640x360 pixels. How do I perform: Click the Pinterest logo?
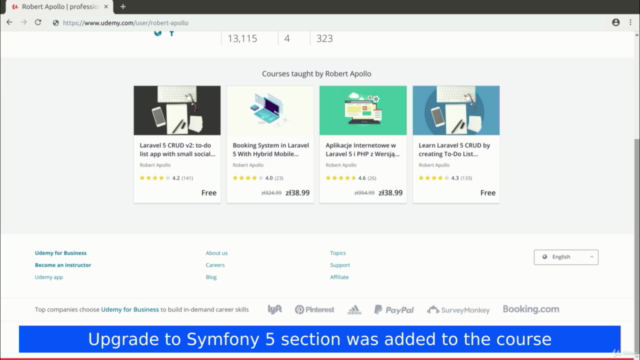(x=314, y=310)
